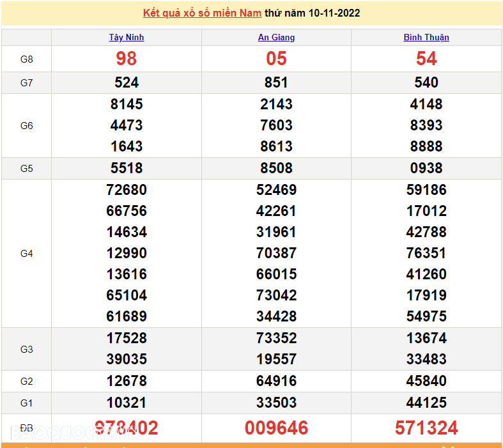Screen dimensions: 503x448
Task: Select Bình Thuận G6 number 8888
Action: 426,146
